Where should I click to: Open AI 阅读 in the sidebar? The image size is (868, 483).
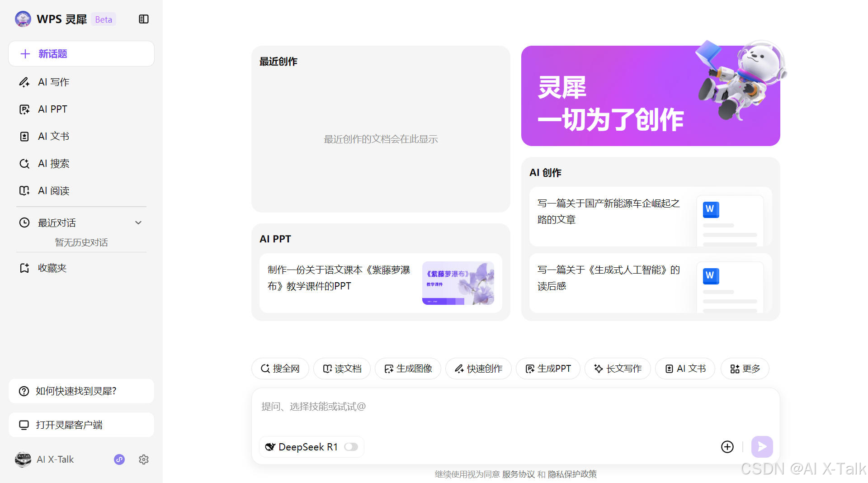pyautogui.click(x=81, y=190)
